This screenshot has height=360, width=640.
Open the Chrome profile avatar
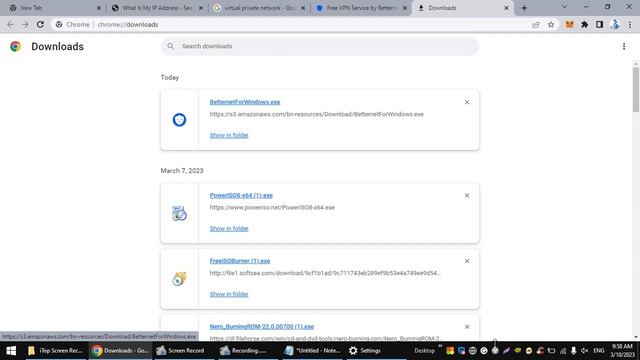click(615, 24)
